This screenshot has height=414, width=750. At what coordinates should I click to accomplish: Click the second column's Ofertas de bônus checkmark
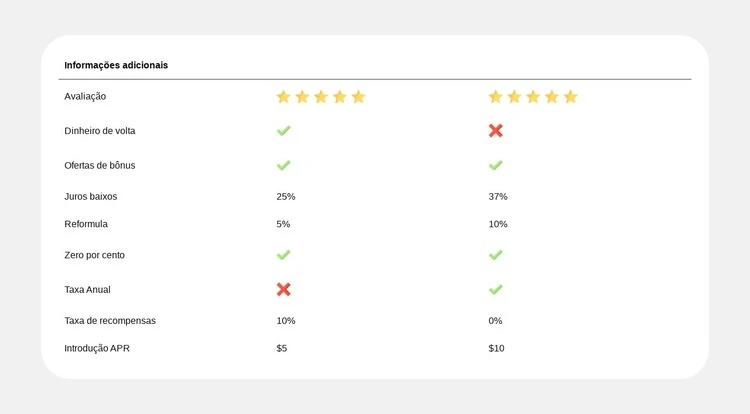pos(495,165)
